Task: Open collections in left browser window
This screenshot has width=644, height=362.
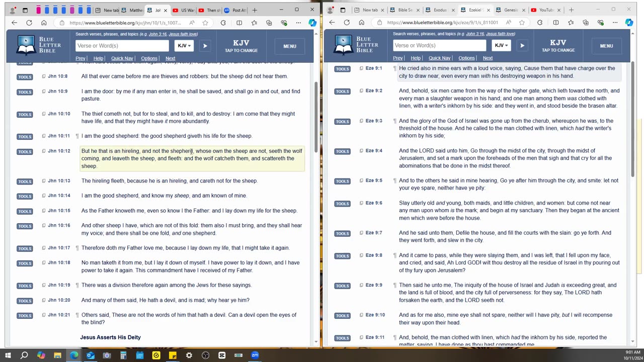Action: pyautogui.click(x=269, y=23)
